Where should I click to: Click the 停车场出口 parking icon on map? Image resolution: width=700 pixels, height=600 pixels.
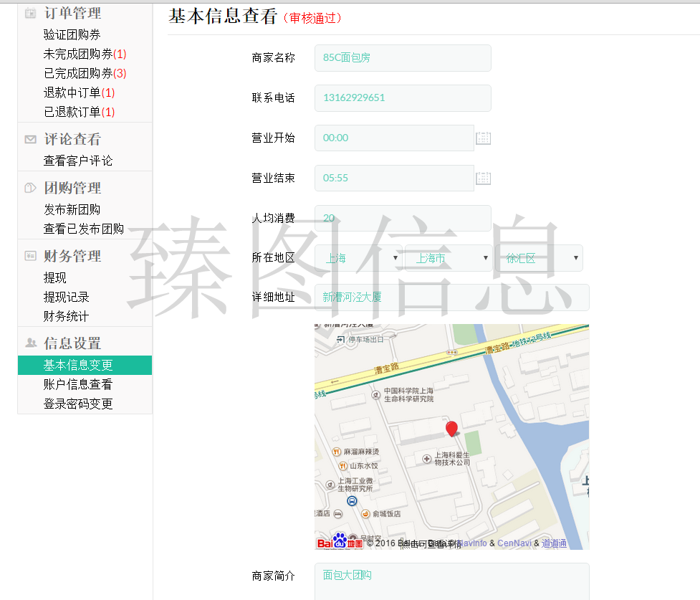click(340, 340)
